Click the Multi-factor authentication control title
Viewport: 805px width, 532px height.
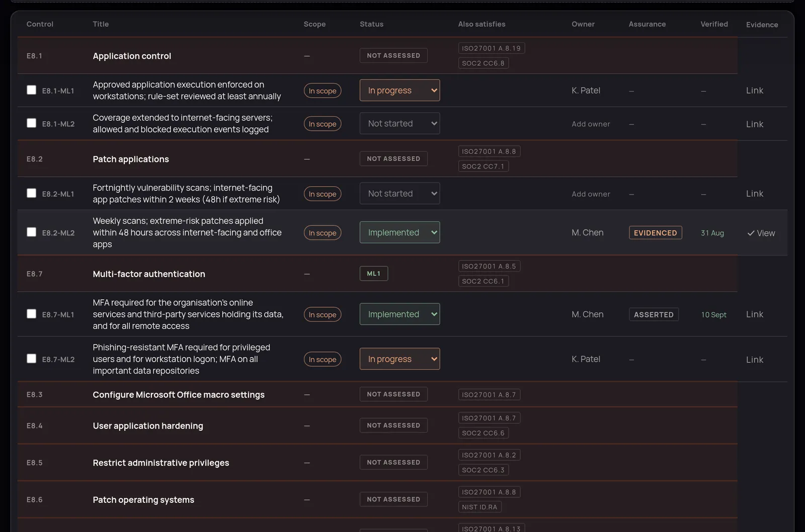coord(149,274)
